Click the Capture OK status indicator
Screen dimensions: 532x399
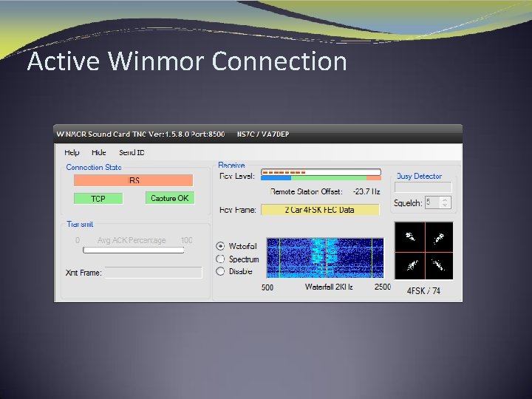tap(170, 198)
